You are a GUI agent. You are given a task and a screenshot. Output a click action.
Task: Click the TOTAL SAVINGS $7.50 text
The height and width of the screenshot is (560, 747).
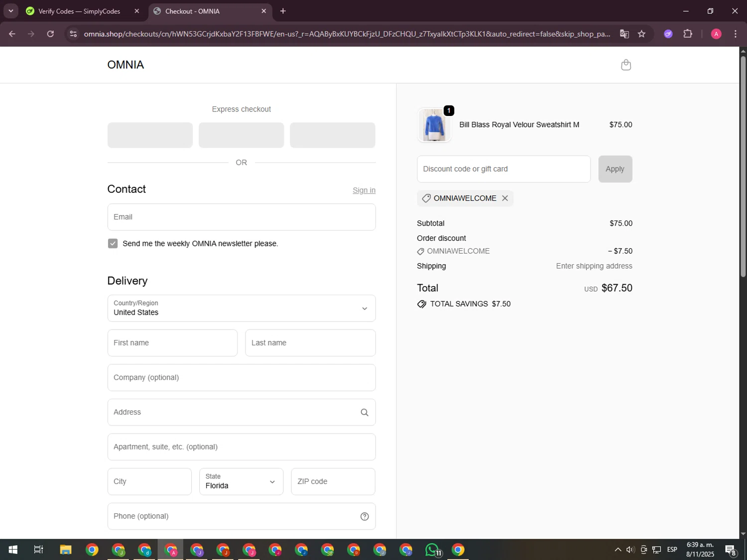470,304
